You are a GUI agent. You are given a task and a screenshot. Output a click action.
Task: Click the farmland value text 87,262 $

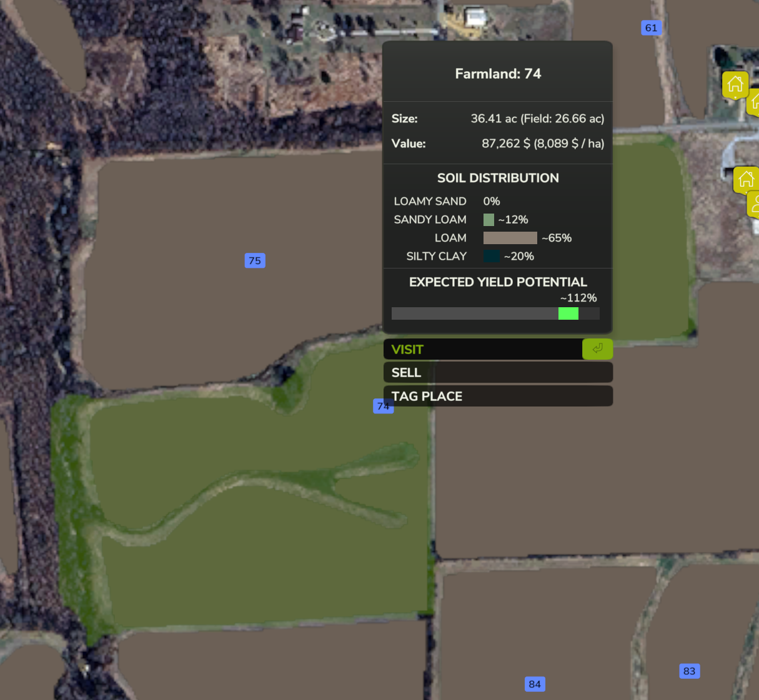pos(505,144)
